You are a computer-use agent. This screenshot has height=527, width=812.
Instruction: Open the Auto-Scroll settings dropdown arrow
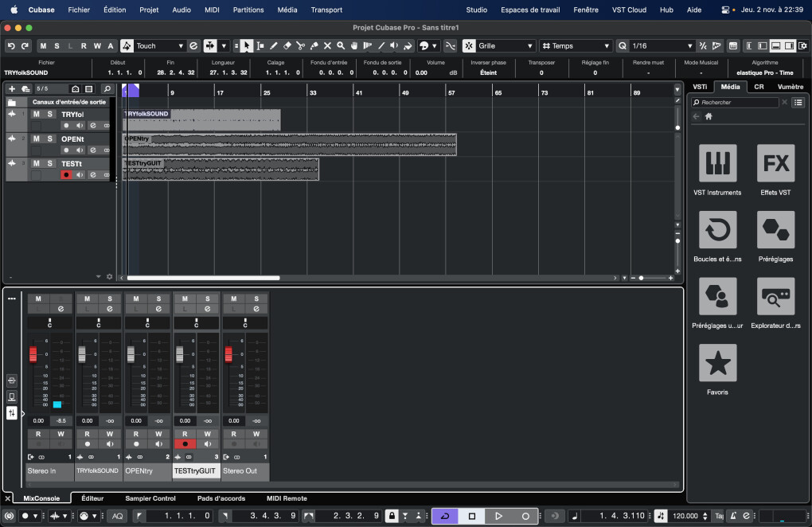point(224,46)
